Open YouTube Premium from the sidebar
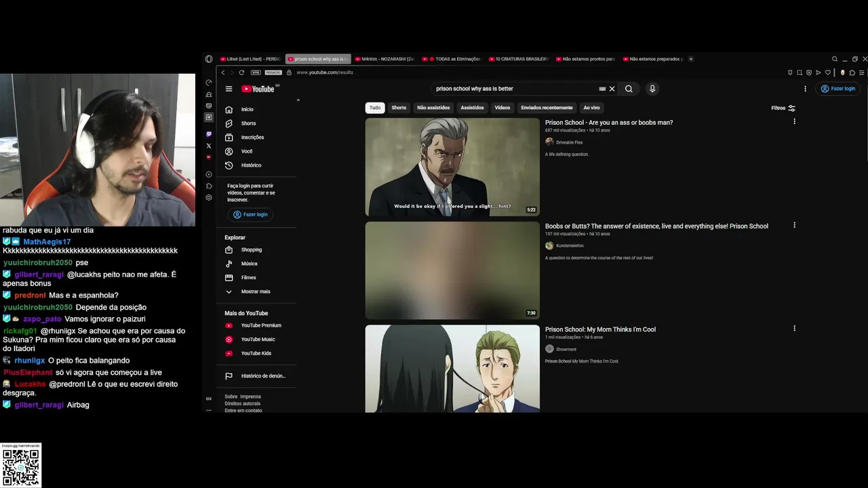Viewport: 868px width, 488px height. point(256,325)
